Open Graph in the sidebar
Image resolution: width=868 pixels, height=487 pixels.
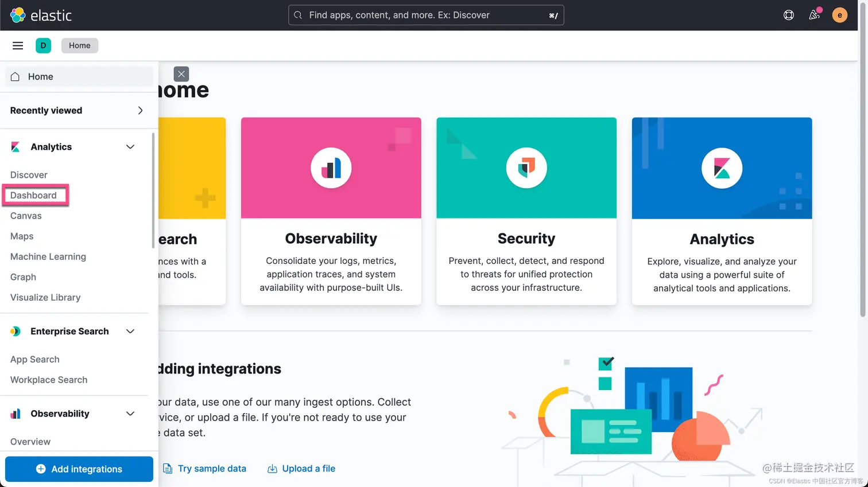click(23, 277)
